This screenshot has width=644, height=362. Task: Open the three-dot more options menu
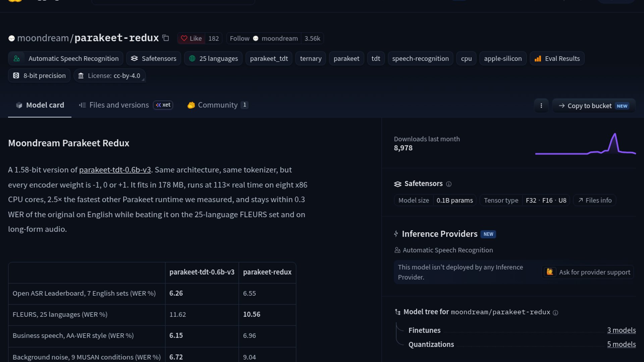pos(541,106)
